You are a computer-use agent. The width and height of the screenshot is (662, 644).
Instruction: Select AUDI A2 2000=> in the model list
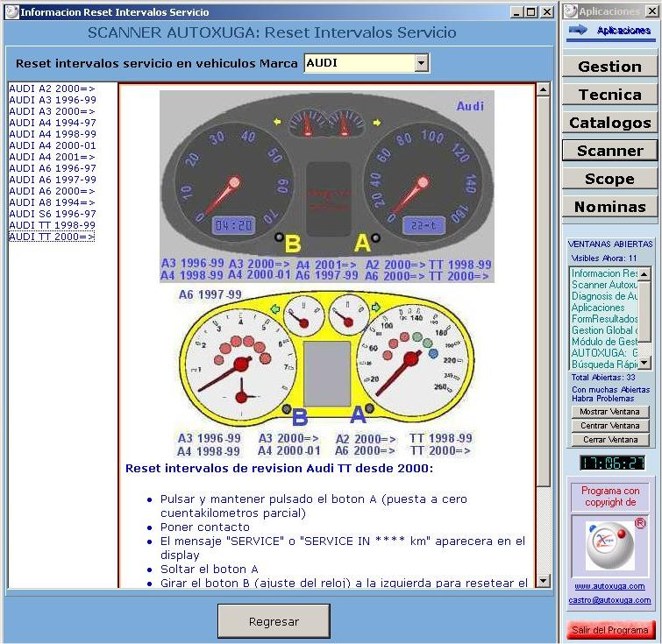coord(52,88)
